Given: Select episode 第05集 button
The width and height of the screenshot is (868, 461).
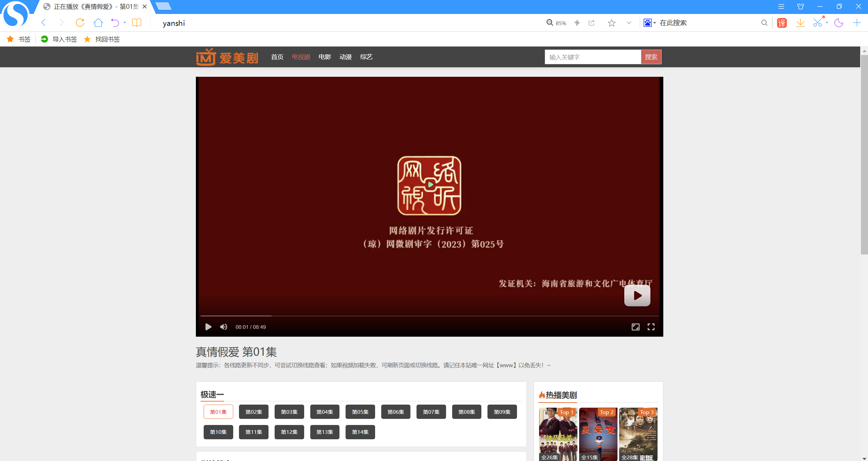Looking at the screenshot, I should click(x=360, y=412).
